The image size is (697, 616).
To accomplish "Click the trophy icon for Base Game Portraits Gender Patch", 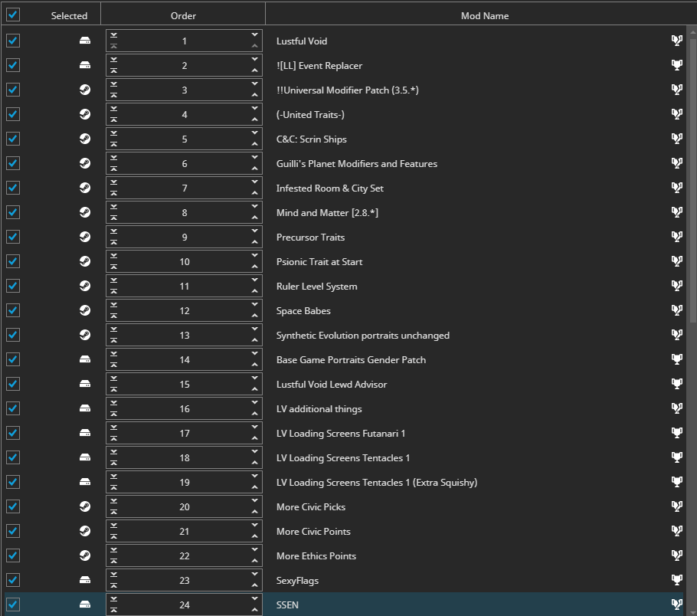I will [x=676, y=359].
